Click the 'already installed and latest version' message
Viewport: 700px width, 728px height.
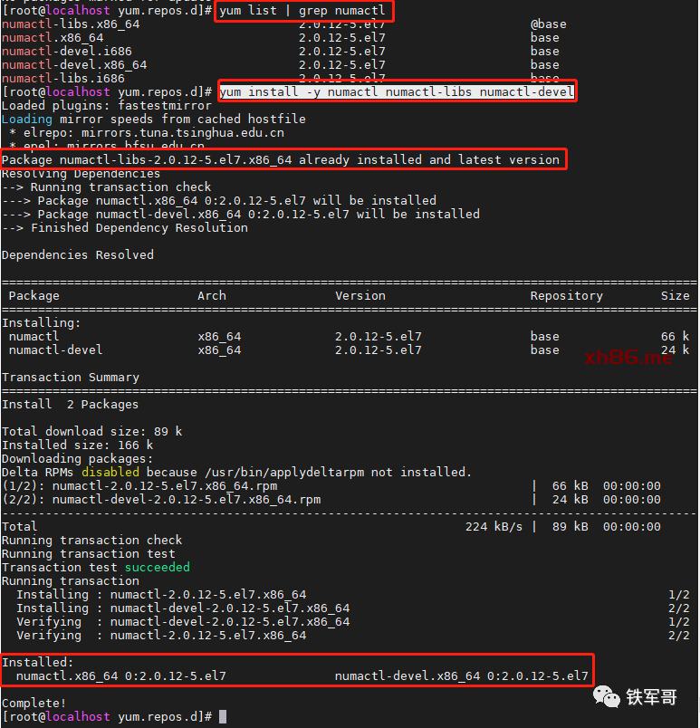point(429,160)
